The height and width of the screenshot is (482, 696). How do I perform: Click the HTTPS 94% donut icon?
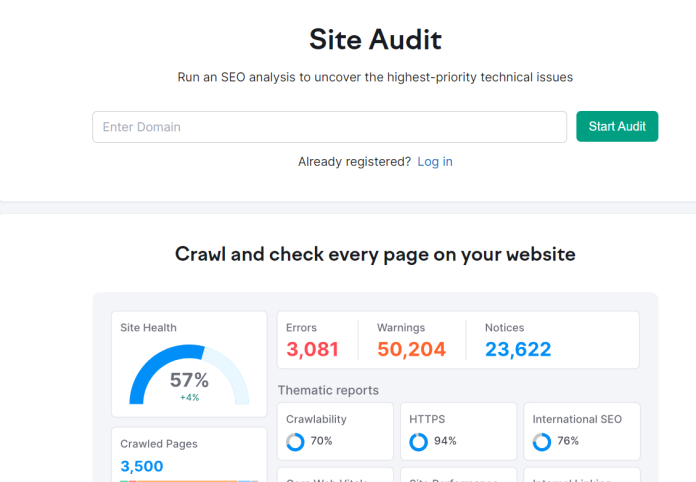coord(419,442)
